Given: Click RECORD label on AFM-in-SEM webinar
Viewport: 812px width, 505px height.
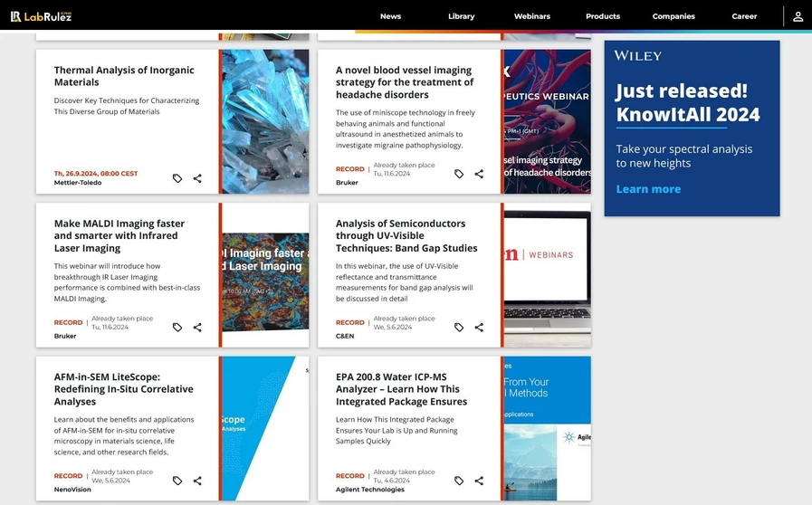Looking at the screenshot, I should pyautogui.click(x=69, y=475).
